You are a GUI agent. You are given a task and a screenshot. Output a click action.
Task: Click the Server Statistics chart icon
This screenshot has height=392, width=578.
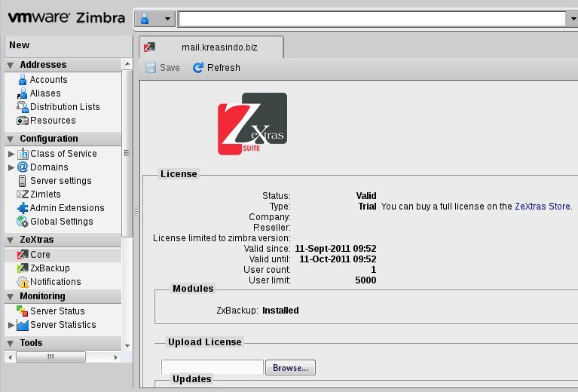23,325
